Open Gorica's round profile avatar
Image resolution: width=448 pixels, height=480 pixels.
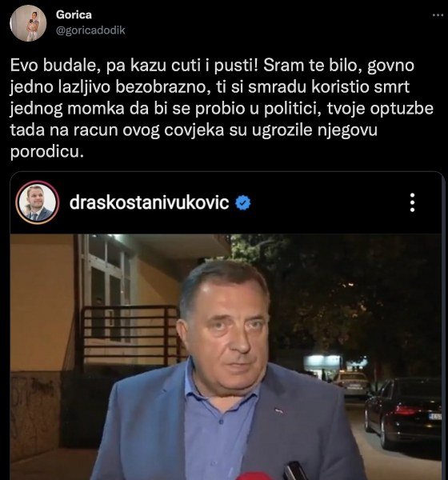pos(28,23)
